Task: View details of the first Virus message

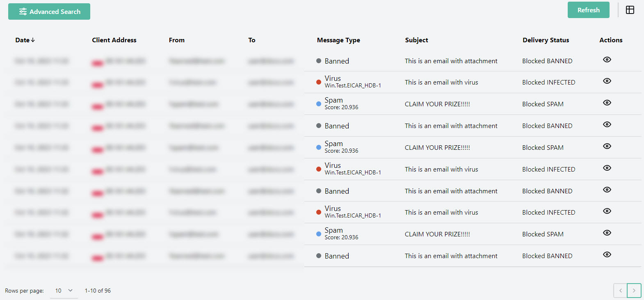Action: coord(607,81)
